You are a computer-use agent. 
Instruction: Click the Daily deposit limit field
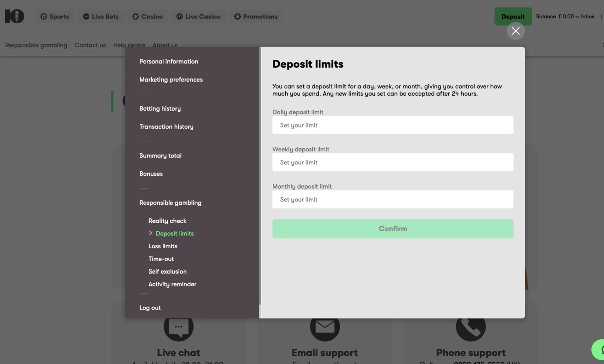pyautogui.click(x=393, y=125)
